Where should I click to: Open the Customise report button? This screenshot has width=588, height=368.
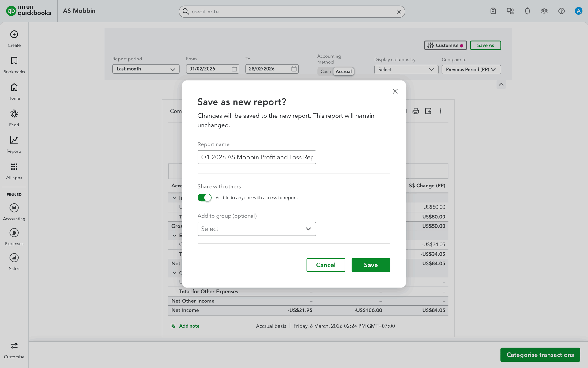(x=445, y=45)
